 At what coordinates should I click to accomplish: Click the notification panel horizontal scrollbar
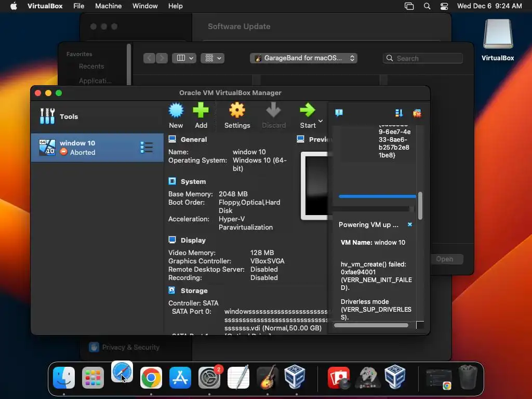371,325
